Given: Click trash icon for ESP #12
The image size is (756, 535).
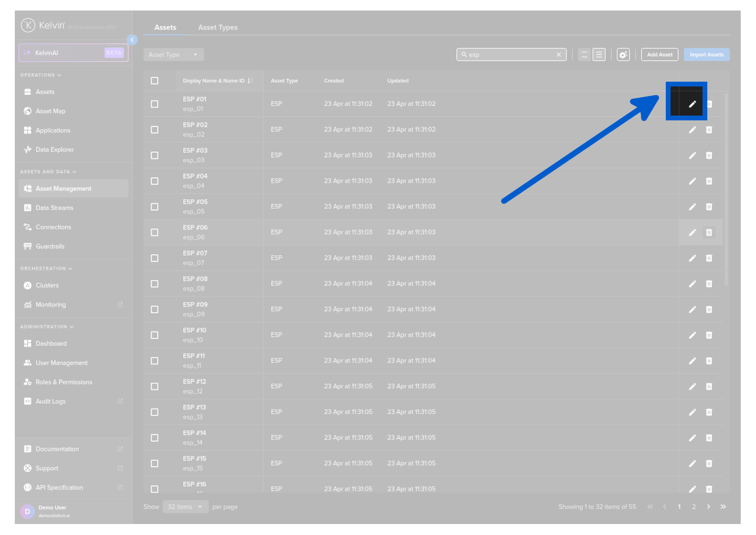Looking at the screenshot, I should pyautogui.click(x=709, y=386).
